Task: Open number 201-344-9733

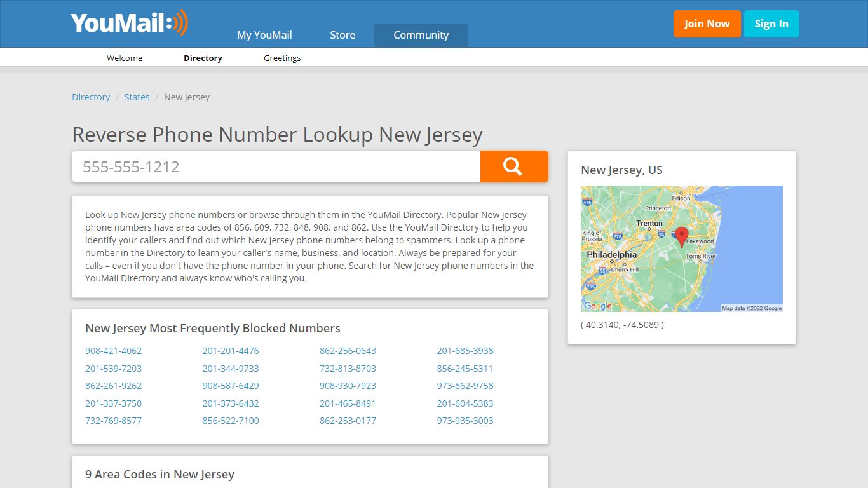Action: coord(231,369)
